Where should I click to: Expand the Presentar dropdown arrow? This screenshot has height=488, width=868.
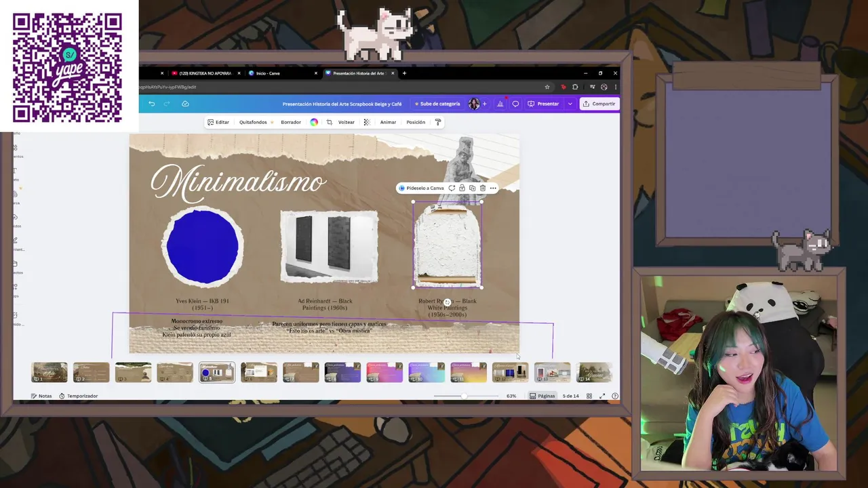pos(570,104)
